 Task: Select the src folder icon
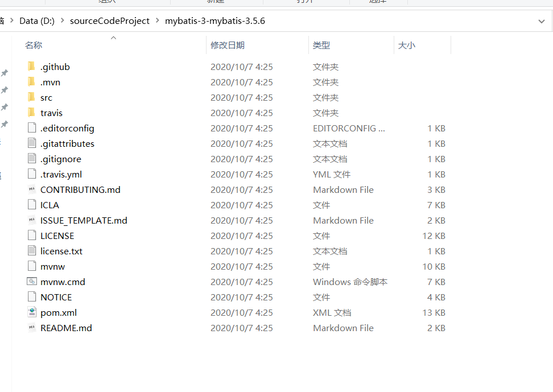coord(31,97)
